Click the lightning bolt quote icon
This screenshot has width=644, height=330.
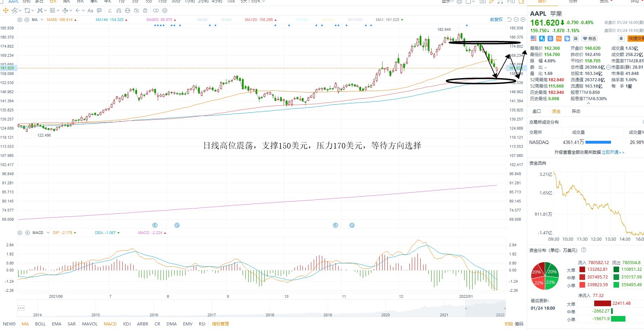(542, 39)
